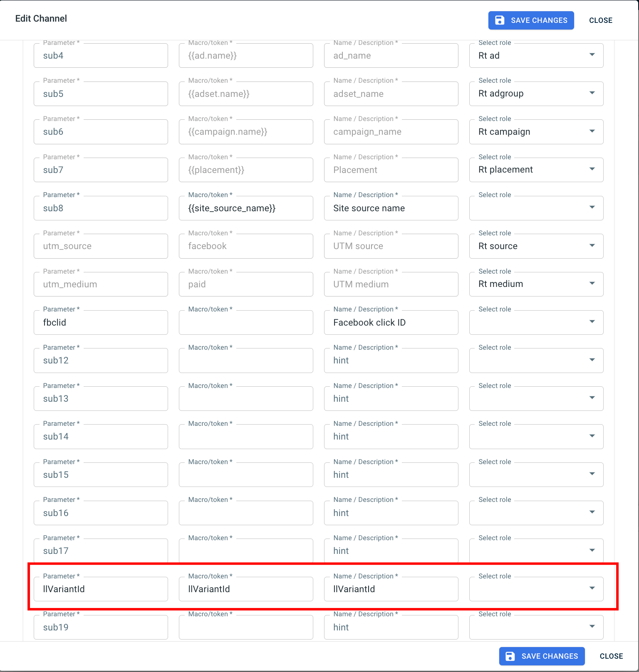Viewport: 639px width, 672px height.
Task: Edit the Facebook click ID description field
Action: coord(391,322)
